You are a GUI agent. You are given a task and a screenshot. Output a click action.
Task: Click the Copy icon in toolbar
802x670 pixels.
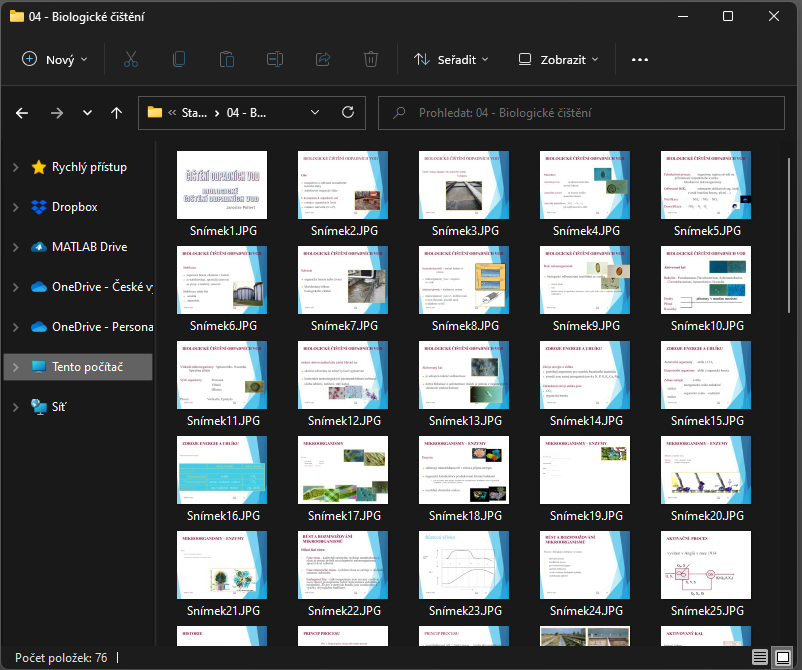179,59
